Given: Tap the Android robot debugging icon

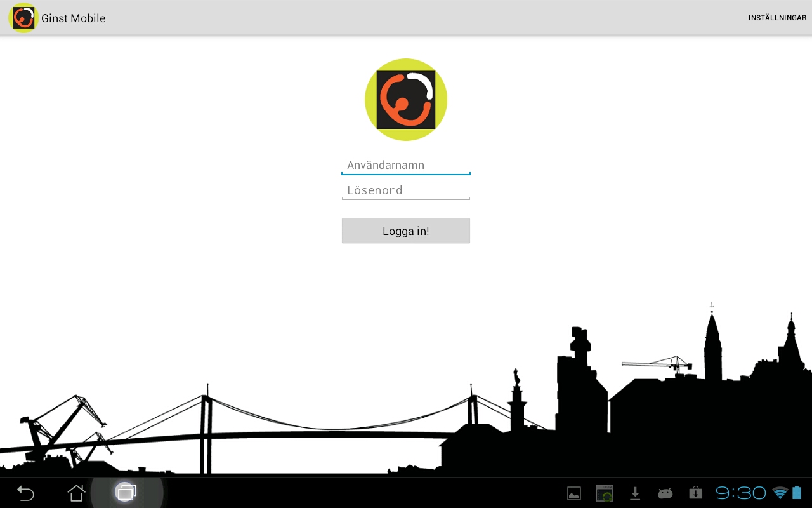Looking at the screenshot, I should (x=665, y=493).
